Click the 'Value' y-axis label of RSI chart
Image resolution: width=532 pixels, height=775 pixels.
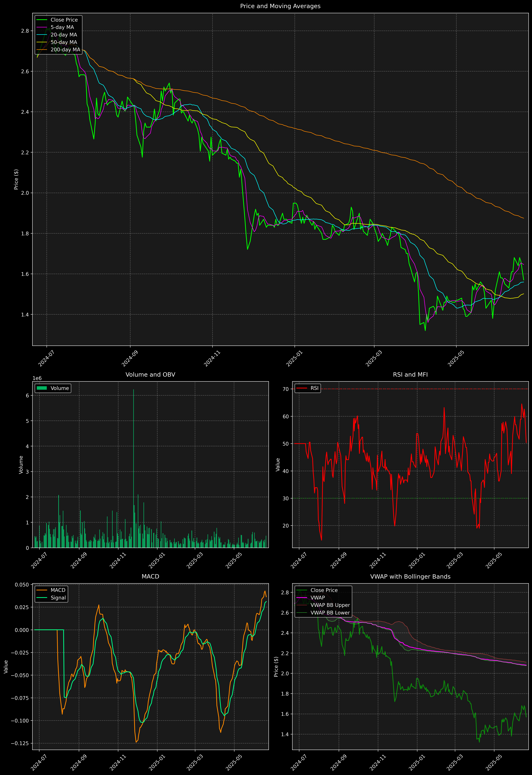pos(278,464)
